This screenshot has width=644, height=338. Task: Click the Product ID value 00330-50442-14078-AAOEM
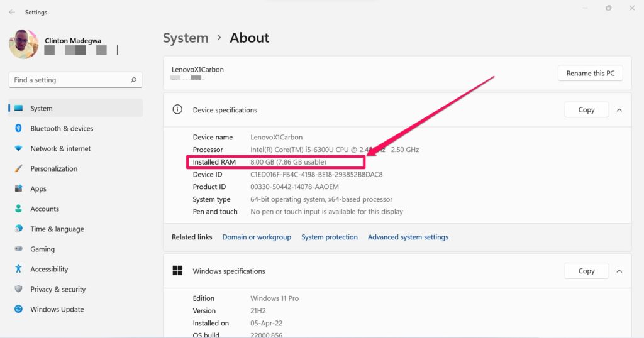point(294,187)
